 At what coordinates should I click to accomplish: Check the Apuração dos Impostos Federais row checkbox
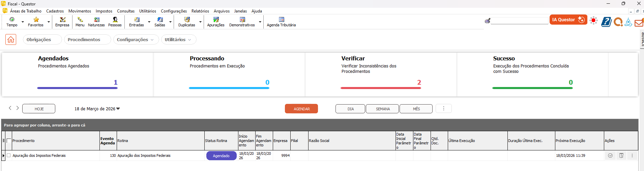point(9,155)
